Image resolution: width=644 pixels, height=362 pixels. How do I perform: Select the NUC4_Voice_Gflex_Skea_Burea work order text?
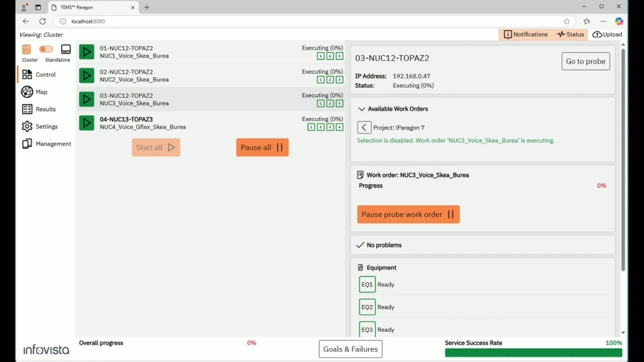coord(142,127)
